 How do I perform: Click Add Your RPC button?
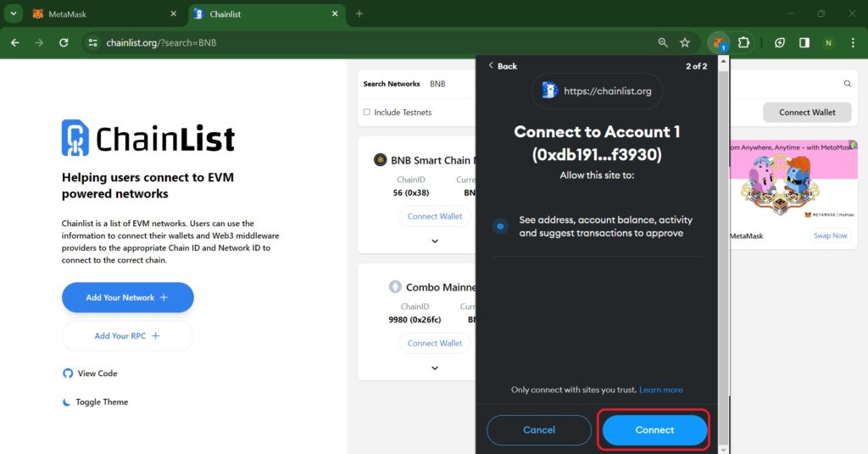127,335
